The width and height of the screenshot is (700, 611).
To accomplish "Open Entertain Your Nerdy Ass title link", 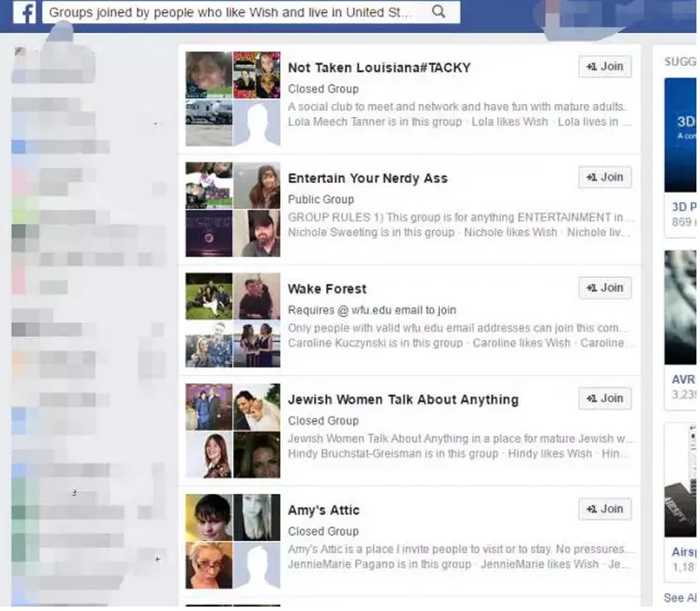I will [x=368, y=179].
